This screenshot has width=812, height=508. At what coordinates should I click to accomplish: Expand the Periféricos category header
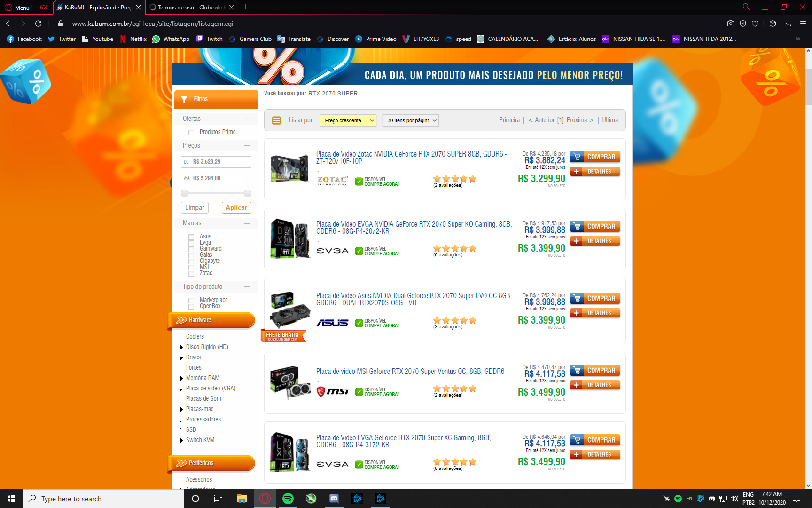[211, 463]
